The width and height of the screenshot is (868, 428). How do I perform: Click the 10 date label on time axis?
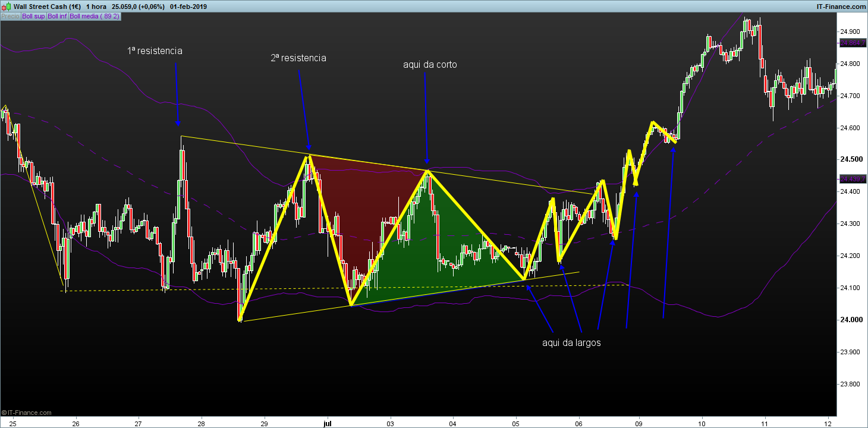(702, 424)
